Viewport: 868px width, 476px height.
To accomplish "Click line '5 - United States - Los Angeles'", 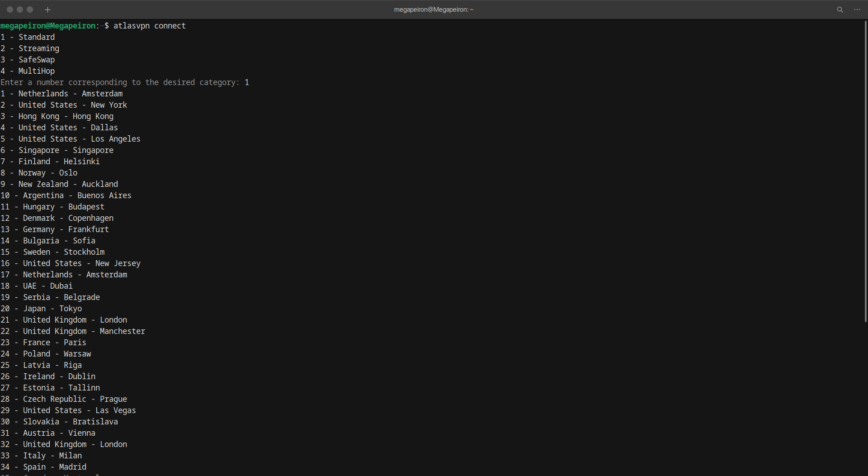I will pyautogui.click(x=71, y=139).
